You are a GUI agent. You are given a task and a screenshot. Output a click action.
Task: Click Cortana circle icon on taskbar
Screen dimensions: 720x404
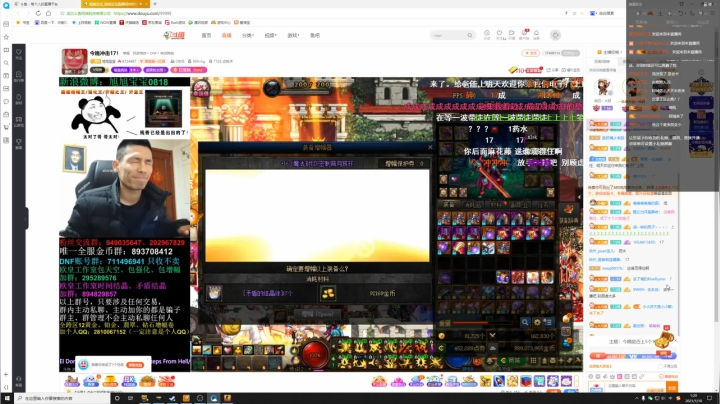point(117,398)
